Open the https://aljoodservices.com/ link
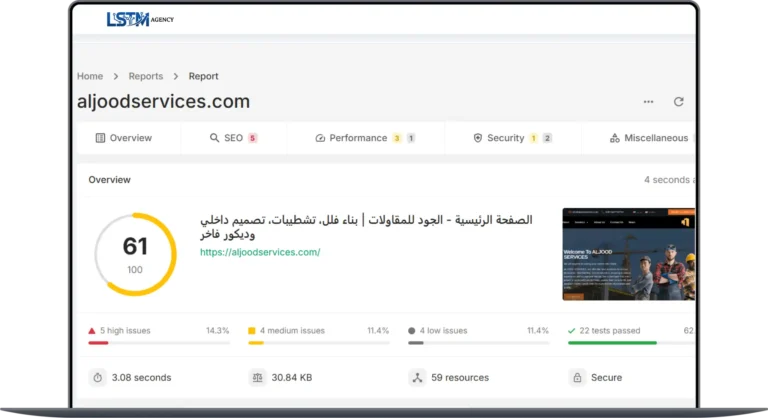768x418 pixels. point(260,252)
